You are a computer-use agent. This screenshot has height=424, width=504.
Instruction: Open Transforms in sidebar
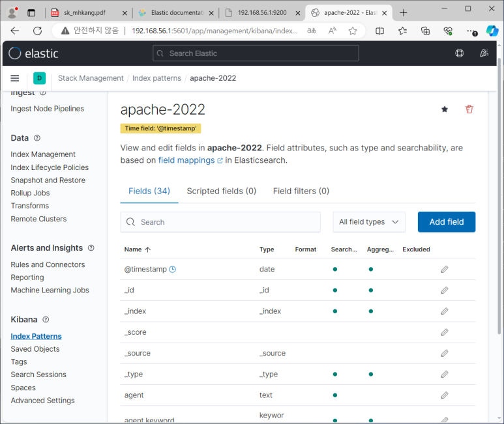tap(30, 206)
